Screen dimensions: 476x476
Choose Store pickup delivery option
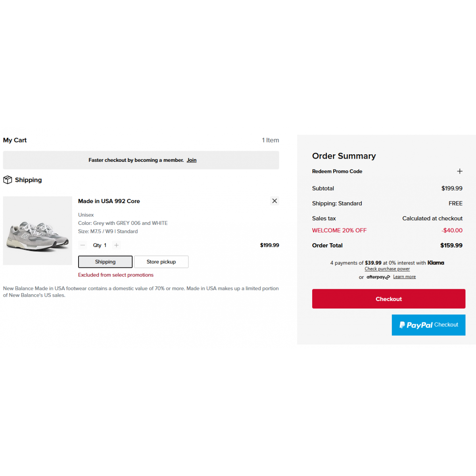click(161, 262)
